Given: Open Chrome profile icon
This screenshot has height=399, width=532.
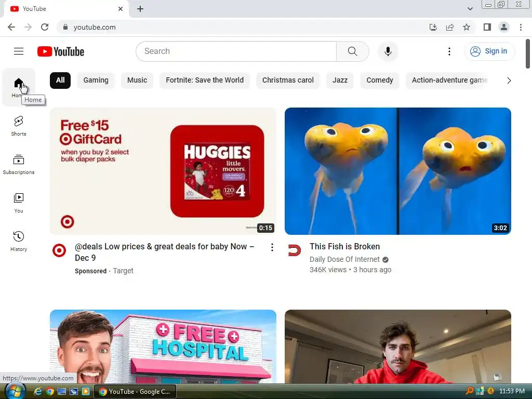Looking at the screenshot, I should pyautogui.click(x=504, y=27).
